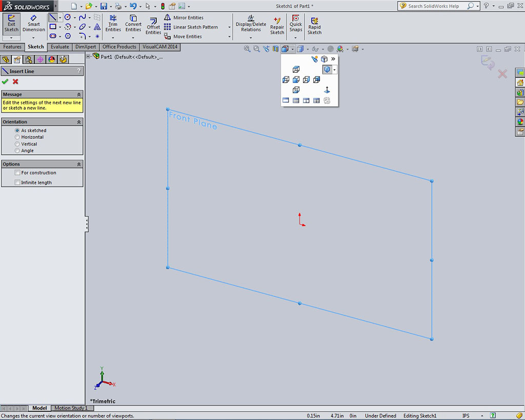
Task: Select the Smart Dimension tool
Action: pyautogui.click(x=34, y=24)
